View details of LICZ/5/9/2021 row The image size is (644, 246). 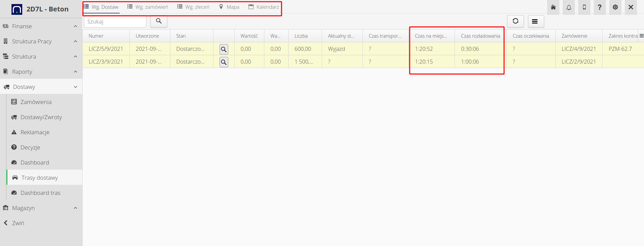(224, 49)
